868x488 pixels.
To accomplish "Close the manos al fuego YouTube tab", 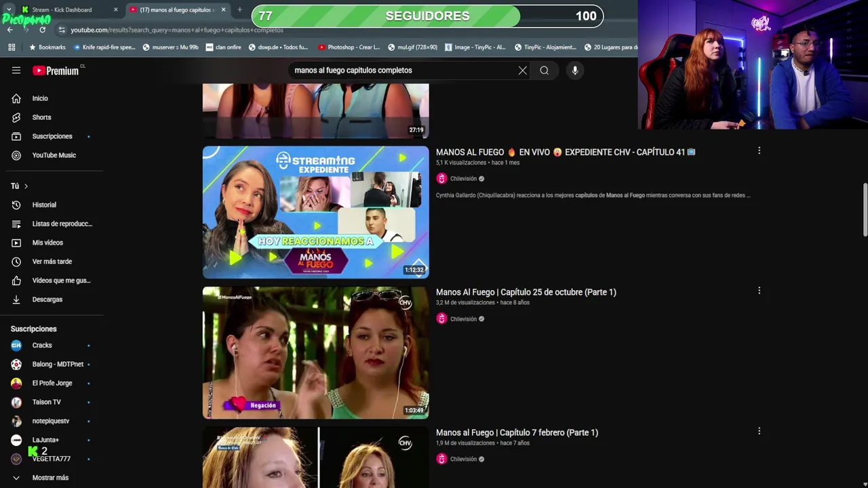I will pyautogui.click(x=223, y=9).
